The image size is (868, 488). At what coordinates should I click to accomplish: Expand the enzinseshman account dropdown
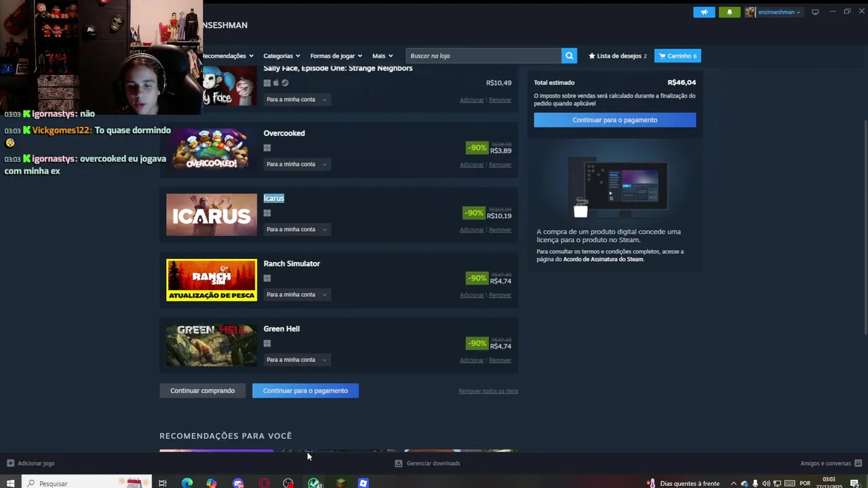point(778,12)
